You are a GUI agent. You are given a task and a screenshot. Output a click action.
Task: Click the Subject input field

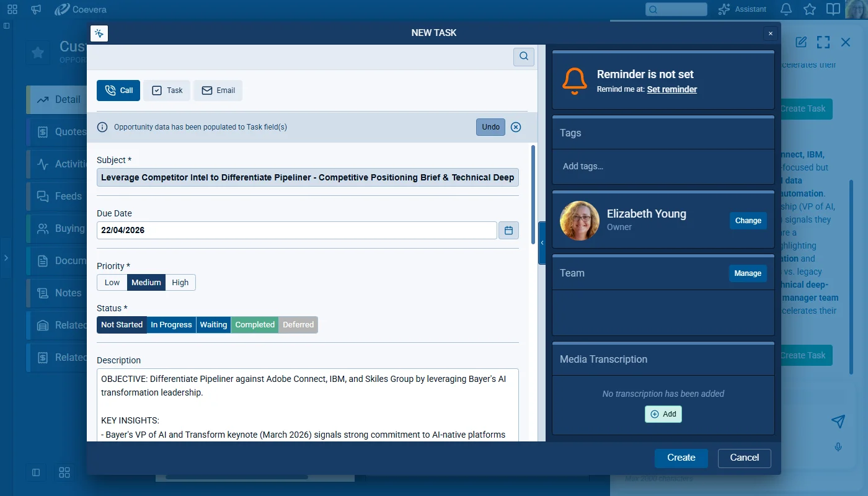point(308,177)
